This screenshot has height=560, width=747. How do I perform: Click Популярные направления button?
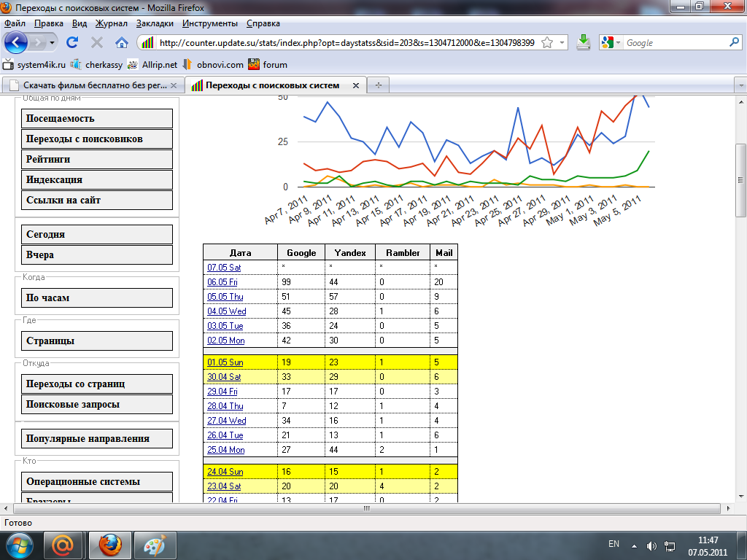click(x=97, y=438)
